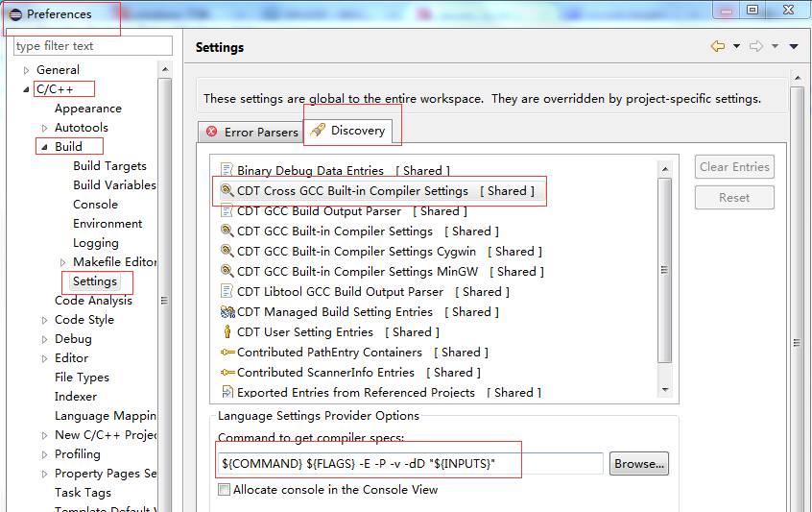Click the Binary Debug Data Entries icon
The width and height of the screenshot is (812, 512).
pos(227,169)
